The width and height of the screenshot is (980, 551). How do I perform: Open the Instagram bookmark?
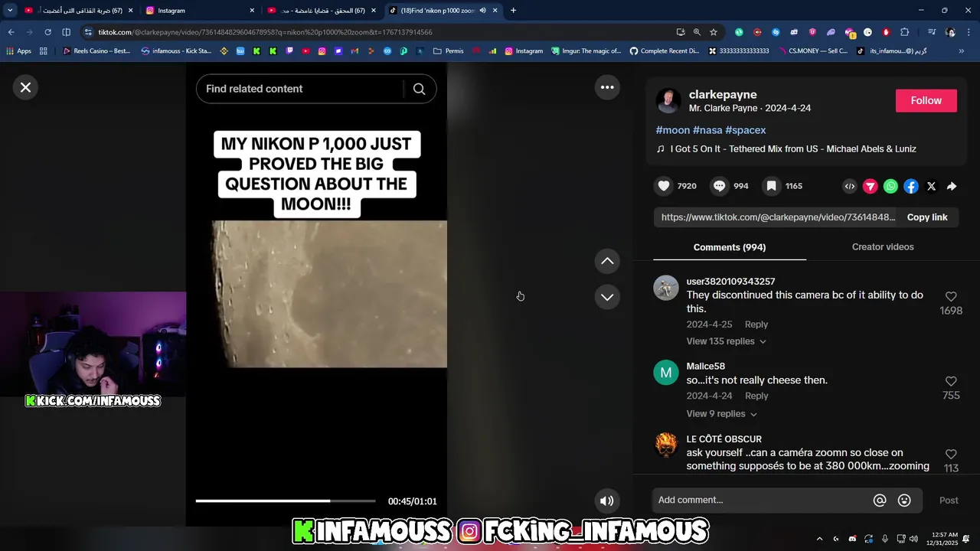(523, 51)
